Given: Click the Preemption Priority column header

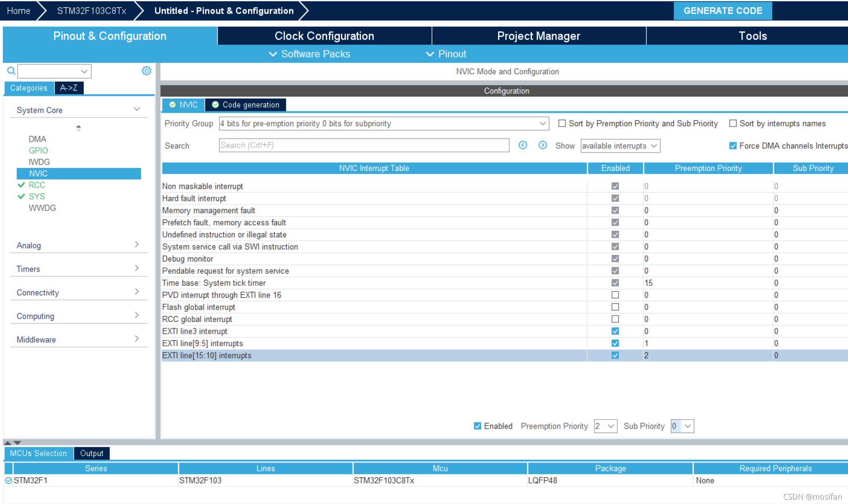Looking at the screenshot, I should point(708,168).
